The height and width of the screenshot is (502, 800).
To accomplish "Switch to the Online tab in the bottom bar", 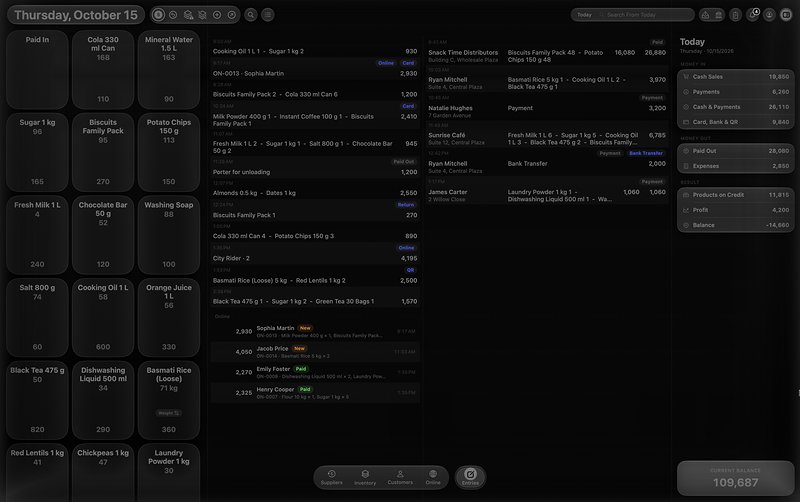I will (433, 478).
